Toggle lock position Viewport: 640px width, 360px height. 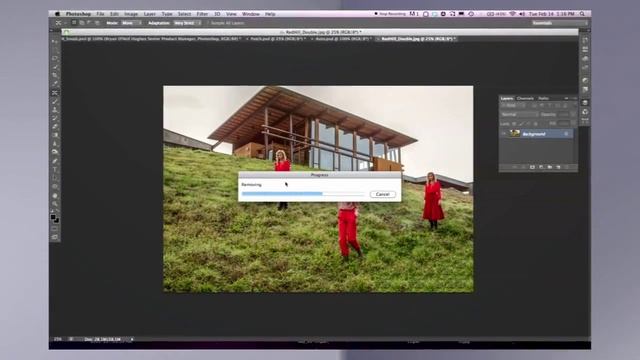click(x=528, y=124)
